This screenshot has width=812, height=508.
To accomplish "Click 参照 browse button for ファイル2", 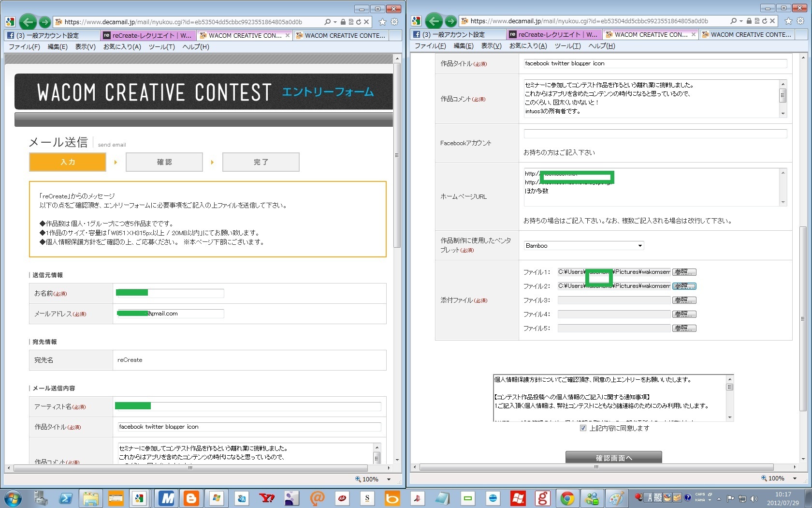I will coord(684,286).
